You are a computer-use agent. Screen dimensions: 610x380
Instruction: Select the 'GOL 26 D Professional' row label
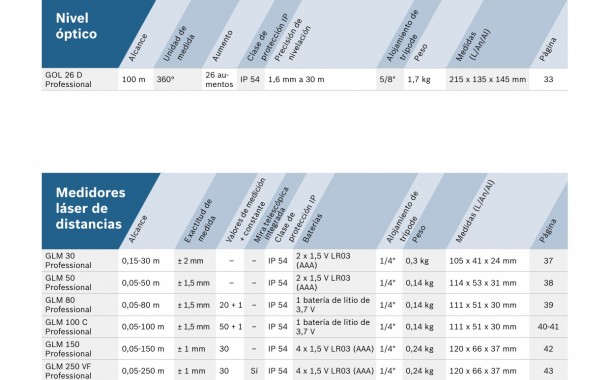click(68, 79)
